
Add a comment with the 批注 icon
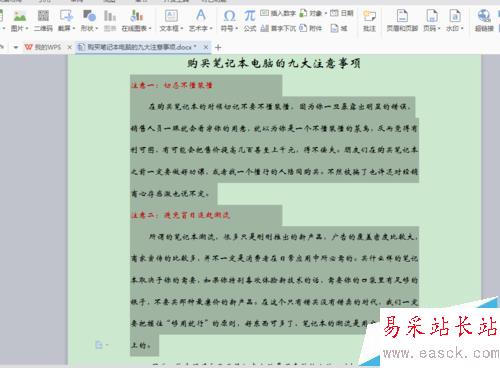tap(369, 16)
